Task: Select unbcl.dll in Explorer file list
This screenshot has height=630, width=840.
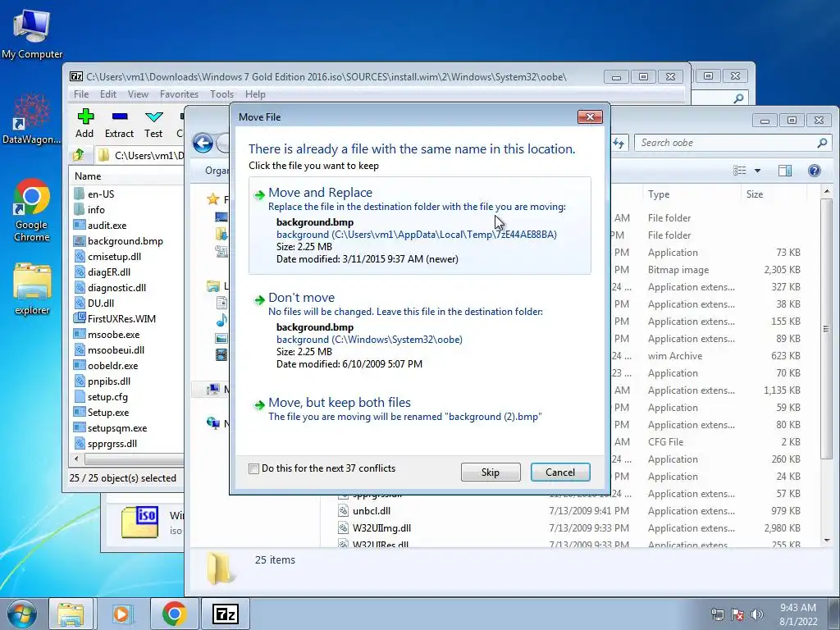Action: tap(372, 511)
